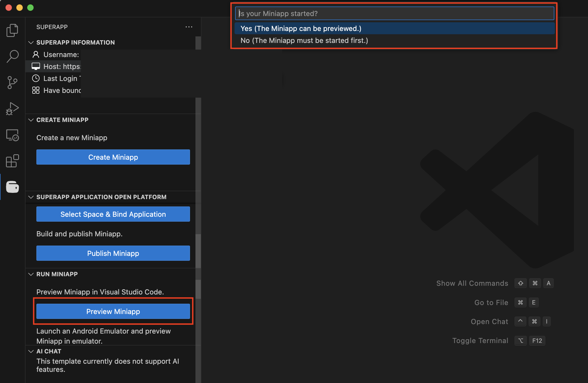Collapse the CREATE MINIAPP section
This screenshot has height=383, width=588.
(31, 120)
